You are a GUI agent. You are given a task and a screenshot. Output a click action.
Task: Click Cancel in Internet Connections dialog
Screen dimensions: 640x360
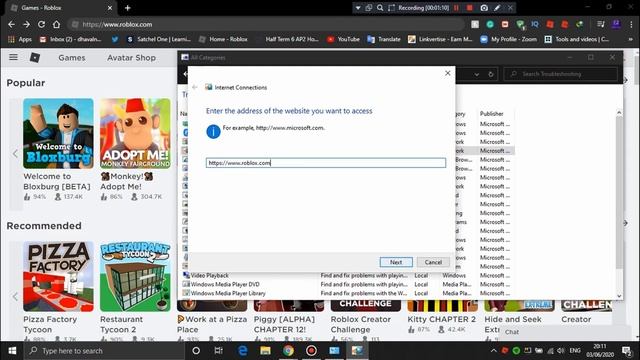[433, 262]
